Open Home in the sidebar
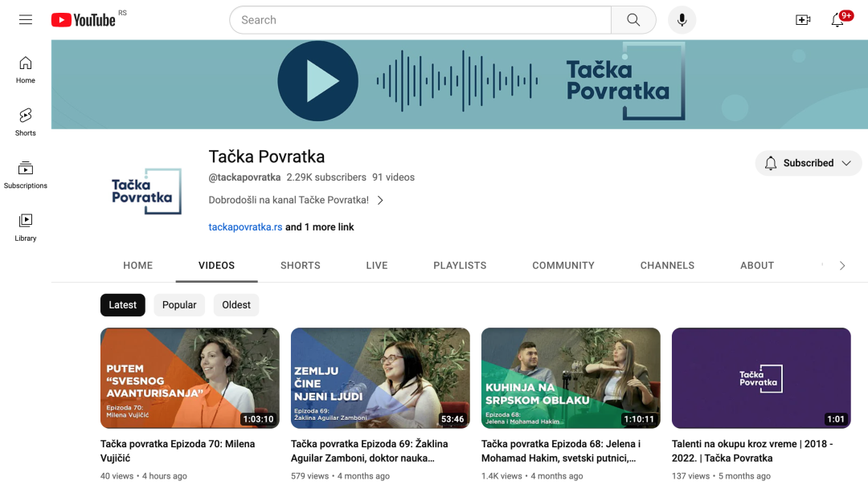This screenshot has height=485, width=868. tap(26, 70)
